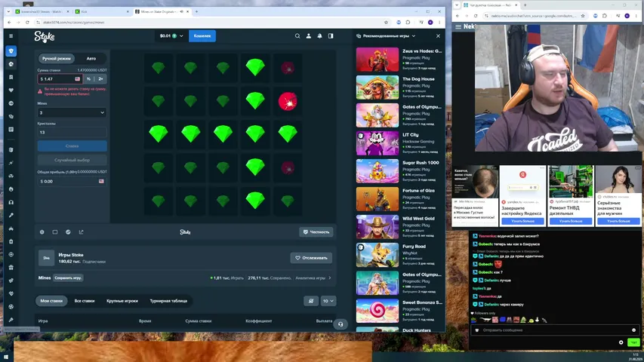Open The Dog House game thumbnail
This screenshot has width=644, height=362.
click(x=377, y=87)
